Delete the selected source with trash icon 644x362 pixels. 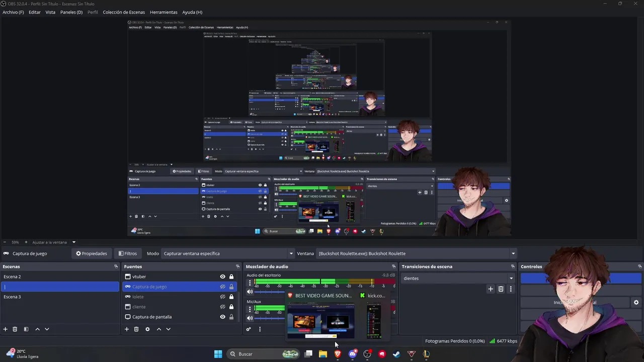tap(136, 329)
